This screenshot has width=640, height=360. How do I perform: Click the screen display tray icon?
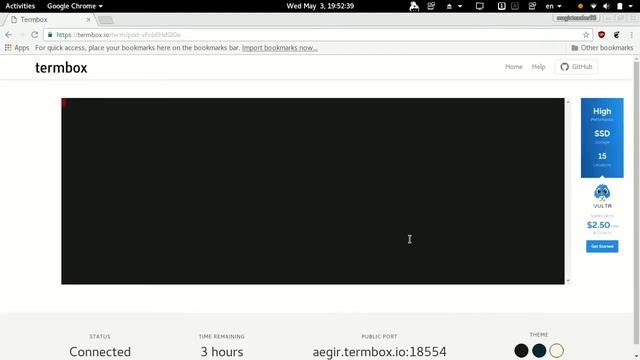[480, 6]
